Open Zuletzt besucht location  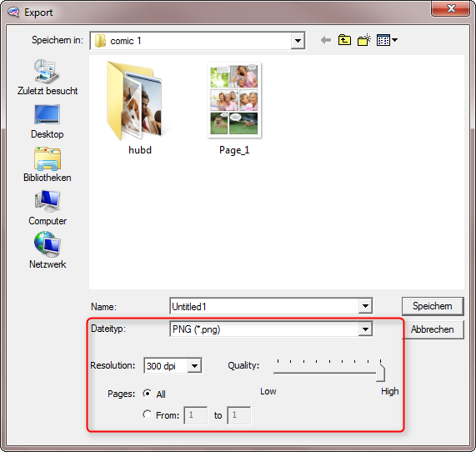pyautogui.click(x=48, y=78)
